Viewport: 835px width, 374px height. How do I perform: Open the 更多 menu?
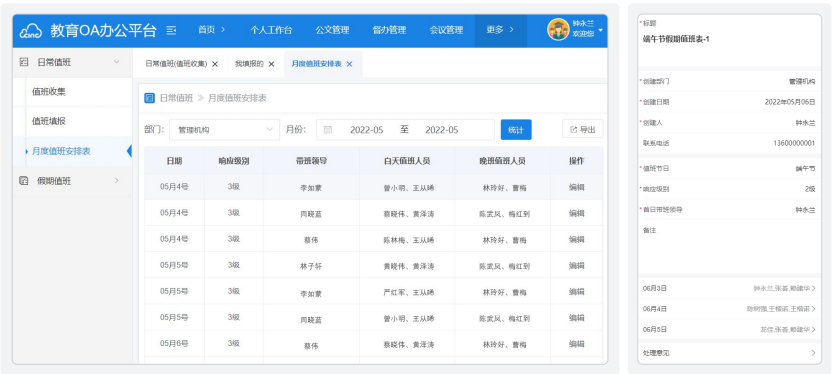click(x=500, y=30)
